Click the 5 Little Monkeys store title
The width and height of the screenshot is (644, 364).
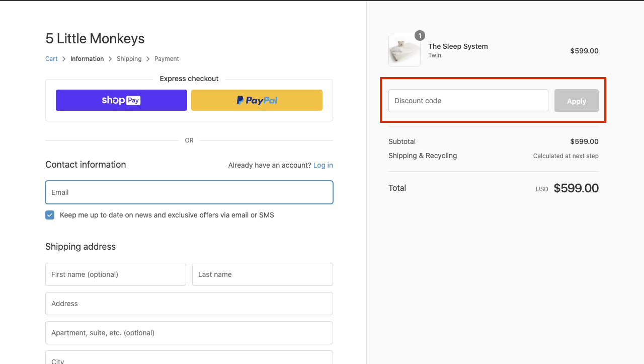click(95, 39)
